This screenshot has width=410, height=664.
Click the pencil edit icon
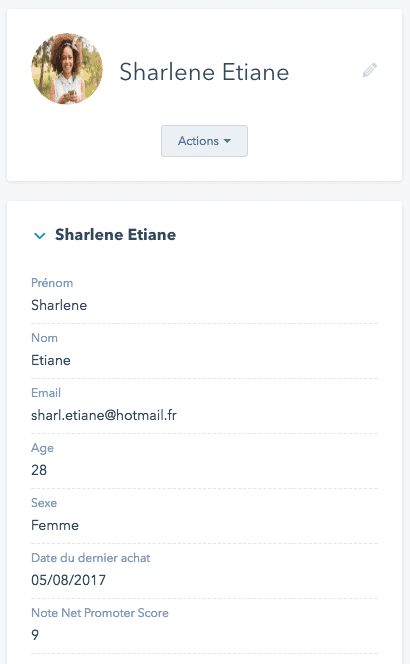(369, 70)
